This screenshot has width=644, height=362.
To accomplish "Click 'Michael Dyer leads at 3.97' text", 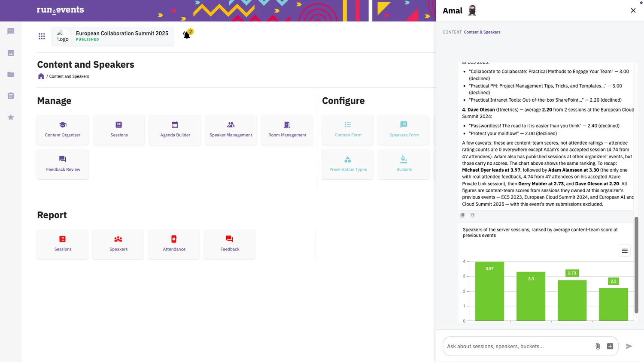I will pos(491,170).
